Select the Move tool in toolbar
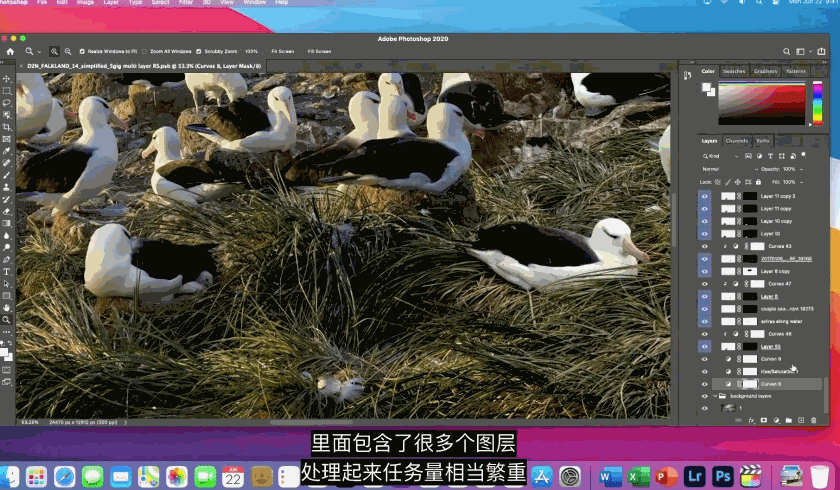The image size is (840, 490). coord(7,78)
